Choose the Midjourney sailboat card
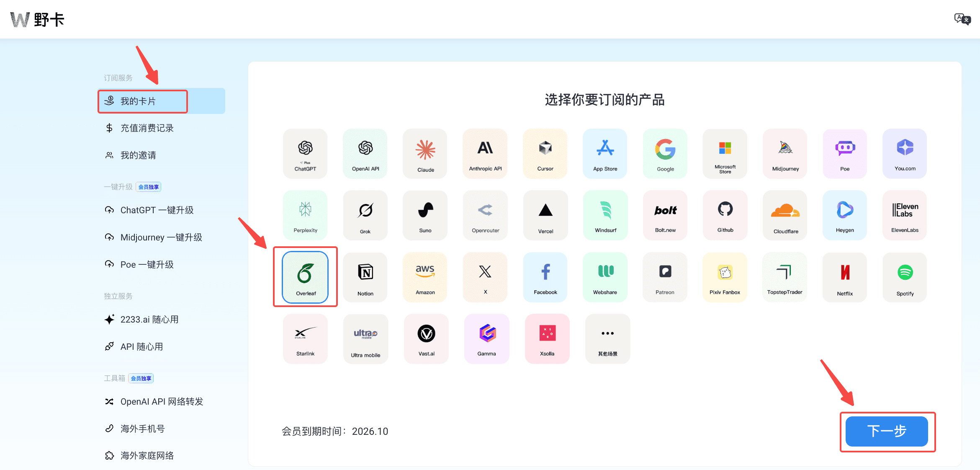This screenshot has height=470, width=980. pos(785,153)
